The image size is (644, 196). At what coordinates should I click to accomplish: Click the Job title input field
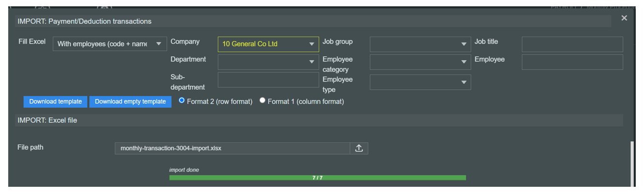(x=572, y=44)
